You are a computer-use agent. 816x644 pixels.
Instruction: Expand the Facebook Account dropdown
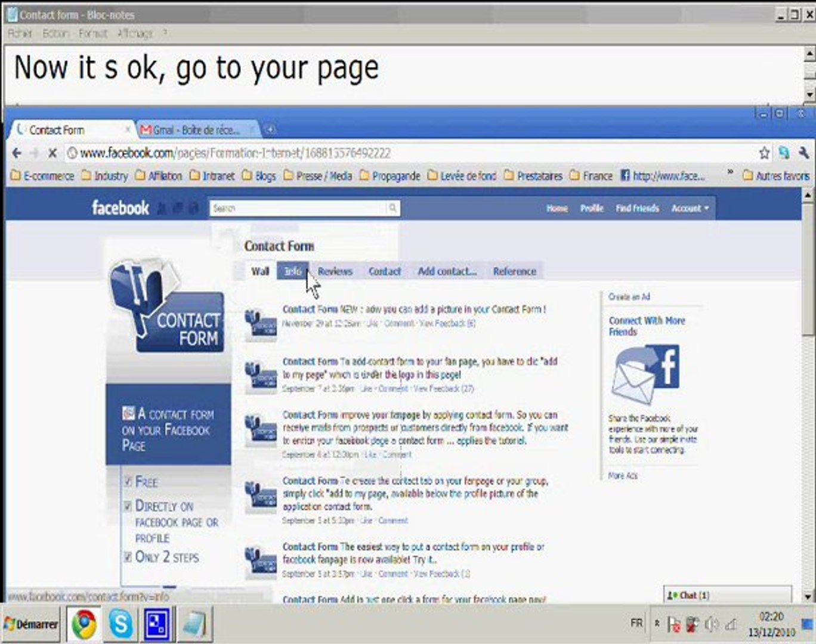coord(690,208)
